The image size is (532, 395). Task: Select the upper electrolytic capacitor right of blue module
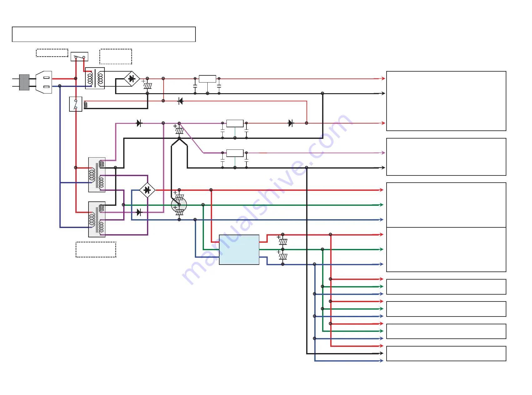(x=282, y=241)
